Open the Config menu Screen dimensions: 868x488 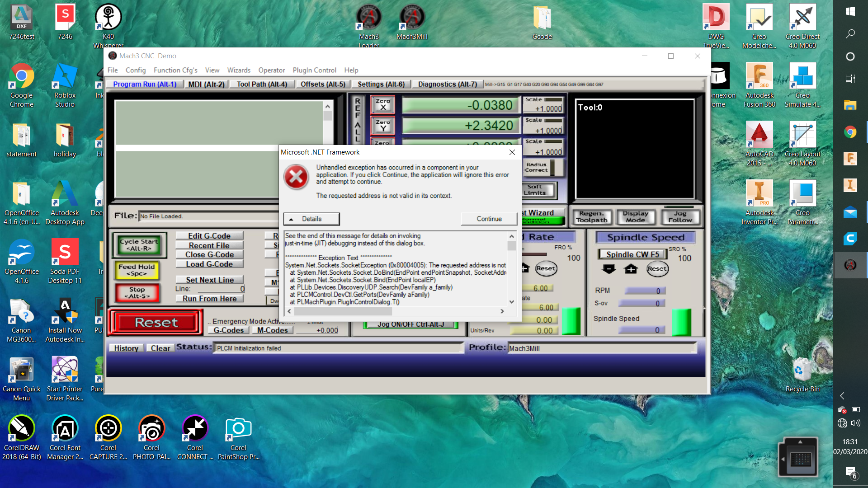pos(135,70)
